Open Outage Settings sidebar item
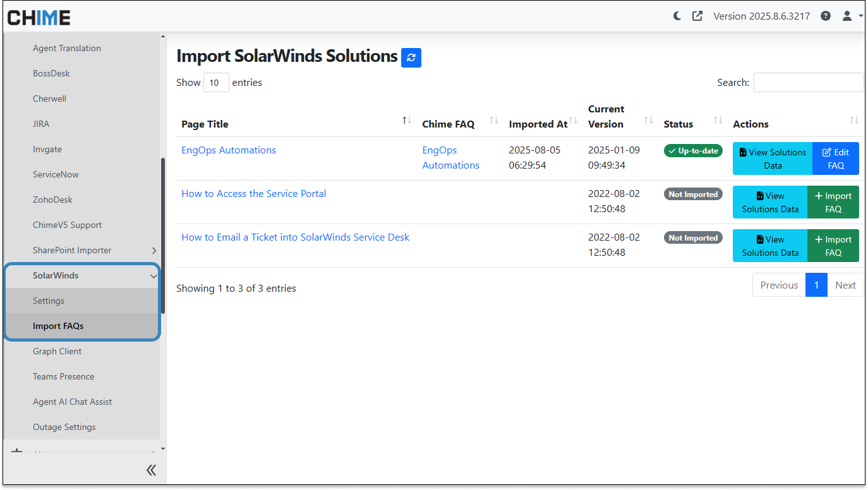 point(64,427)
